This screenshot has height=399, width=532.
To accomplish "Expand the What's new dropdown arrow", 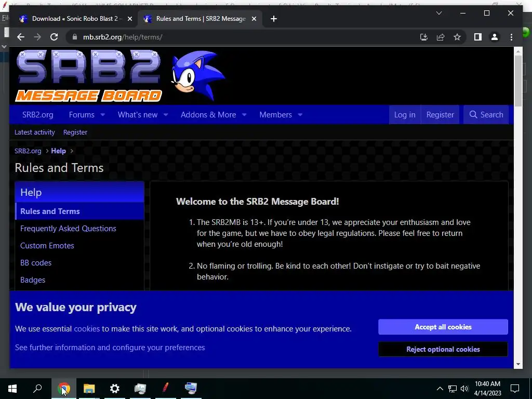I will coord(166,115).
